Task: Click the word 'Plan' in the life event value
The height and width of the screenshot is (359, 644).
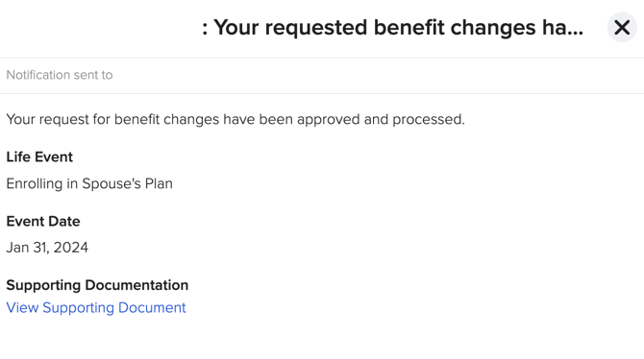Action: pos(159,183)
